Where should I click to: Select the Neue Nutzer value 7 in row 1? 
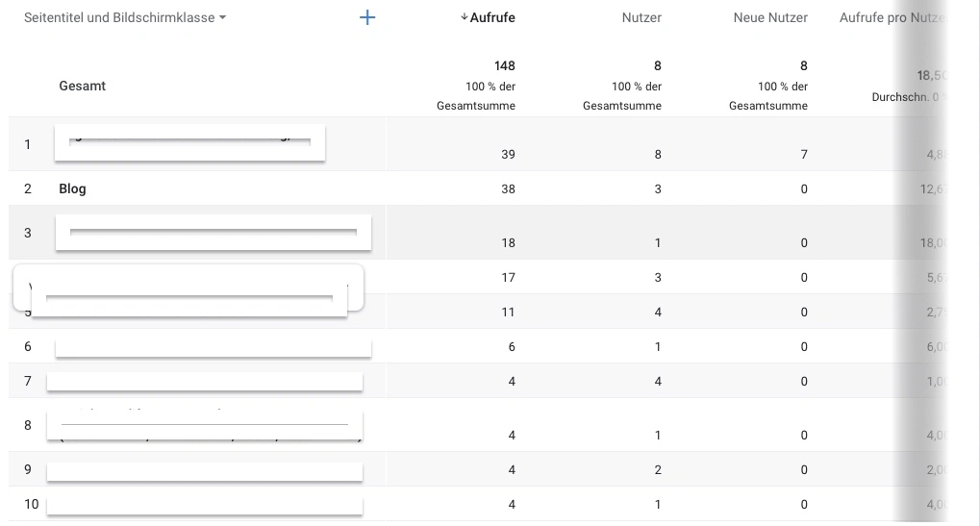coord(804,154)
